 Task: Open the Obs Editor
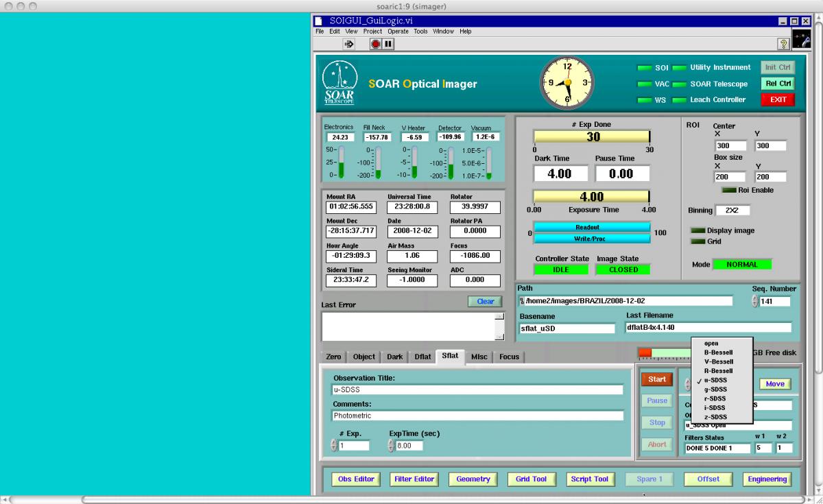click(356, 479)
